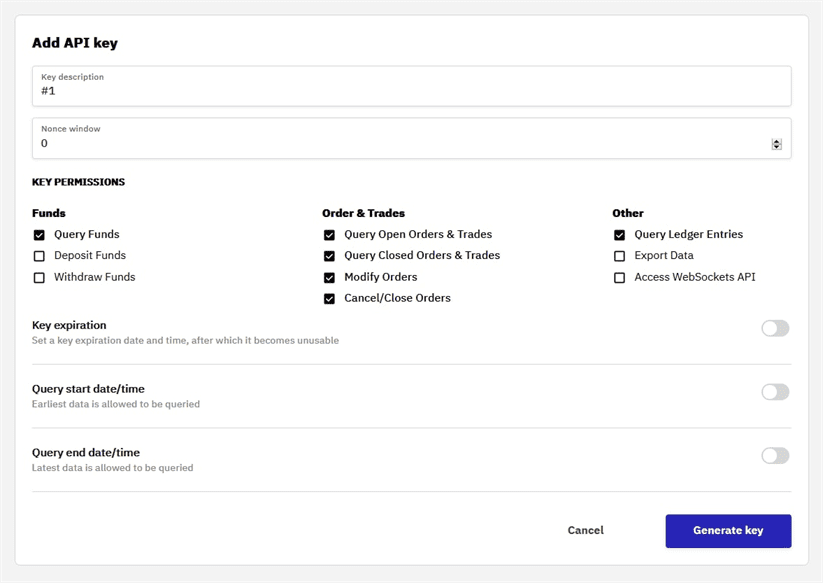The image size is (823, 583).
Task: Click into the Nonce window field
Action: [400, 143]
